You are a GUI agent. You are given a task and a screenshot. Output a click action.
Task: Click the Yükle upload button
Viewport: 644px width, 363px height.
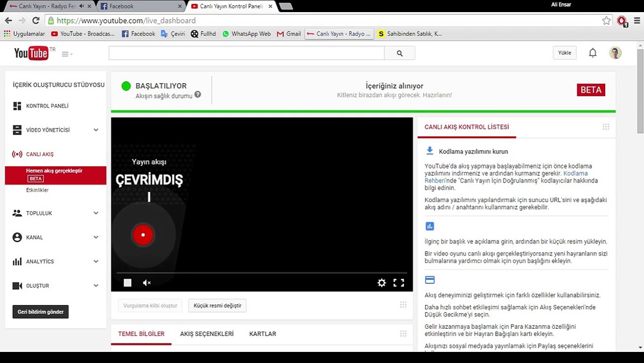564,53
